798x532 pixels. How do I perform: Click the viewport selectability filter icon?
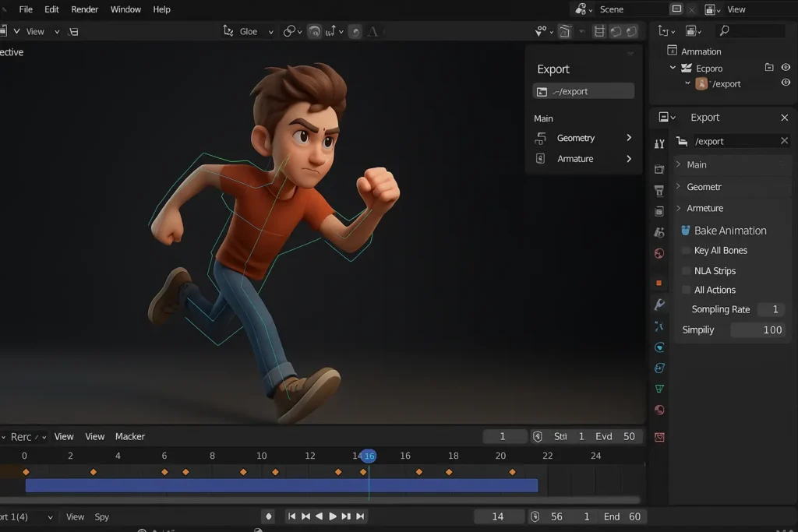[x=543, y=31]
